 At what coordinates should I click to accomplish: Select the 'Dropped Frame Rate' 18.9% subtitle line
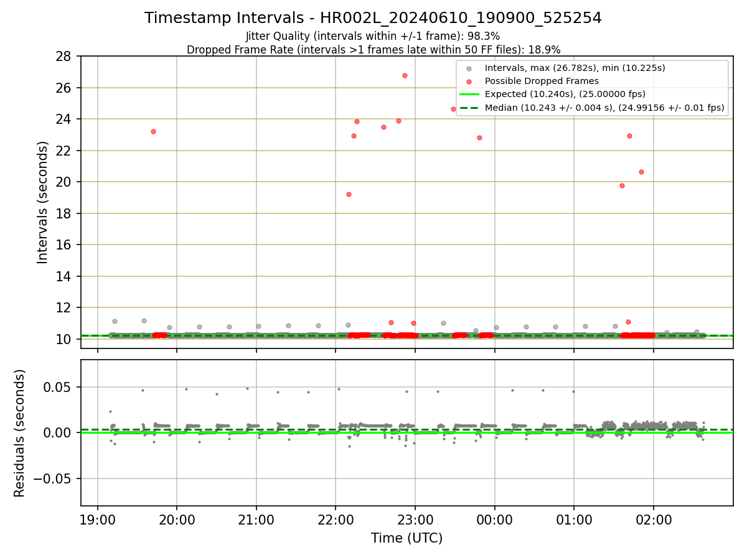pyautogui.click(x=374, y=50)
